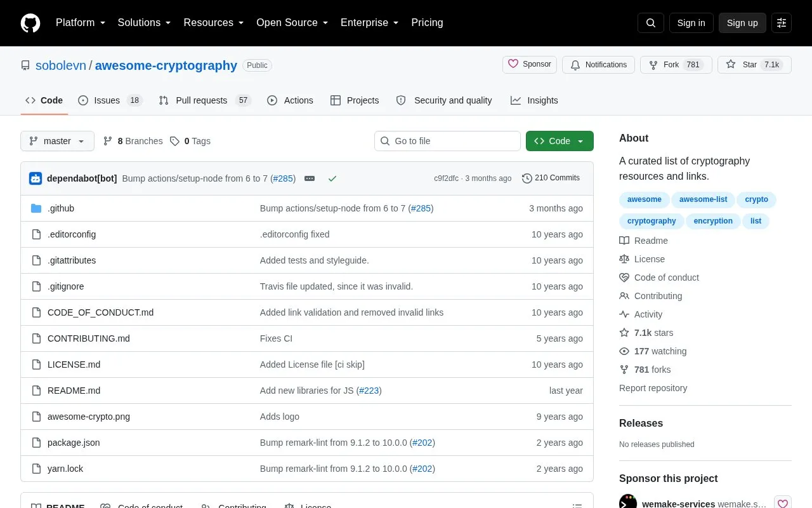Open the Security and quality tab
Viewport: 812px width, 508px height.
tap(444, 100)
